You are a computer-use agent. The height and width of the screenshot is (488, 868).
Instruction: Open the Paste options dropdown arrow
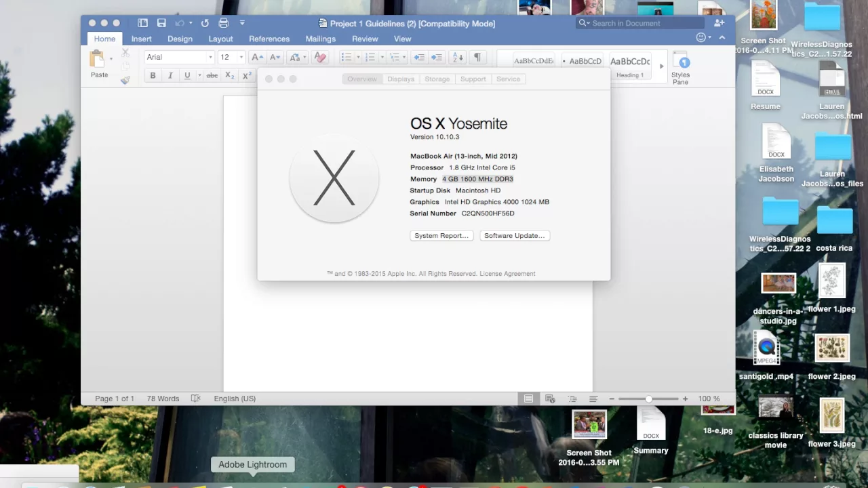pos(111,59)
